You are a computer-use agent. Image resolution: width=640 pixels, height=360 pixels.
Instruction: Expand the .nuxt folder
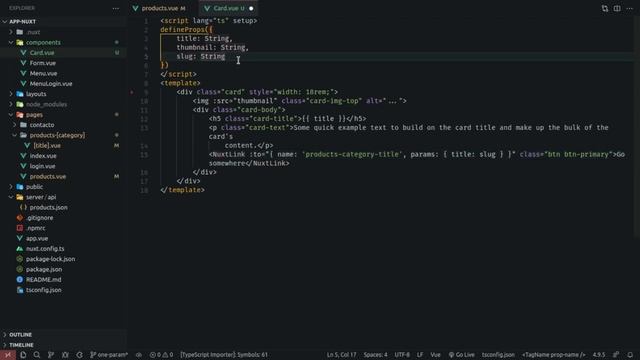pos(63,32)
